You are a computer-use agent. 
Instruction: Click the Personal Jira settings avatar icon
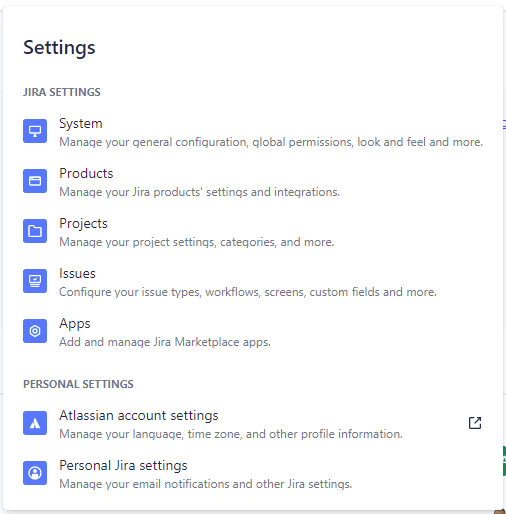[35, 473]
